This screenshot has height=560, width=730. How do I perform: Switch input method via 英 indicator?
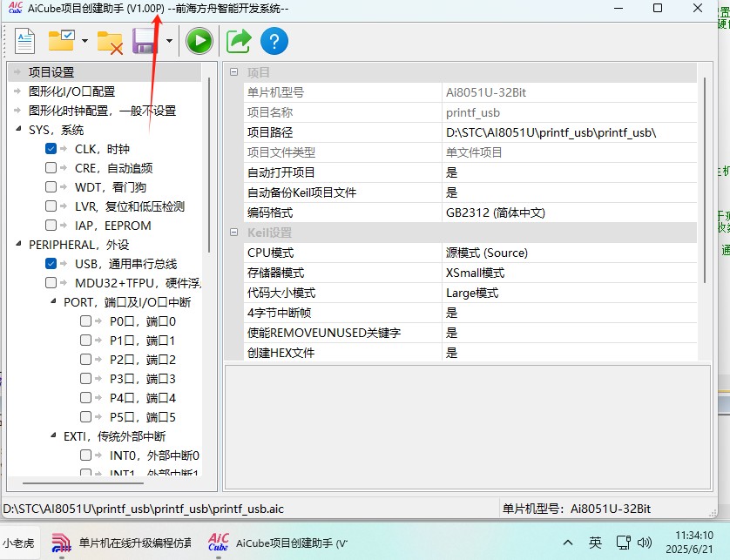coord(595,543)
